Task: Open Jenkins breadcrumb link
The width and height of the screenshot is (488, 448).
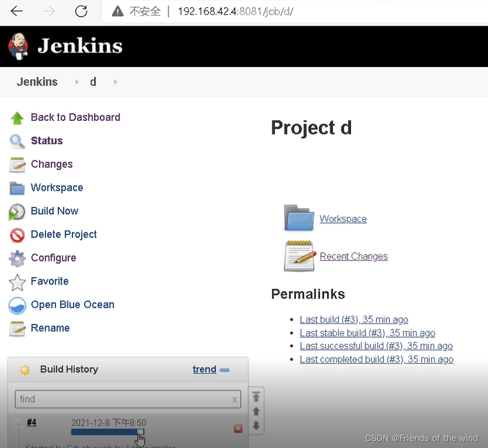Action: tap(37, 82)
